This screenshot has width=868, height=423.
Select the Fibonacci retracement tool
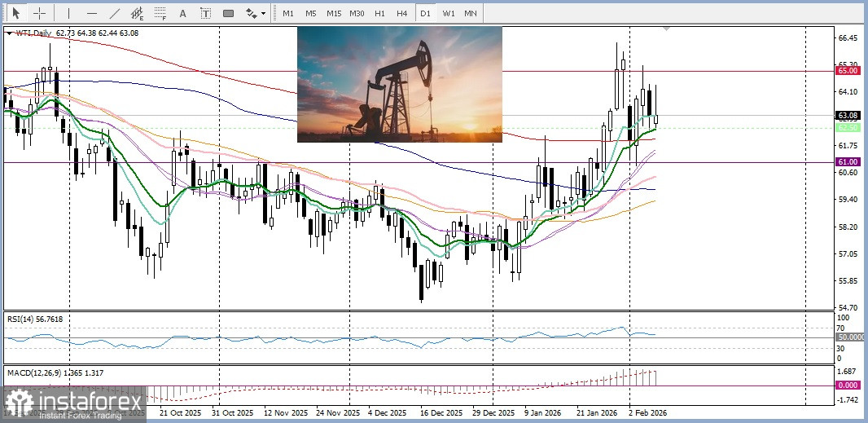click(x=160, y=13)
